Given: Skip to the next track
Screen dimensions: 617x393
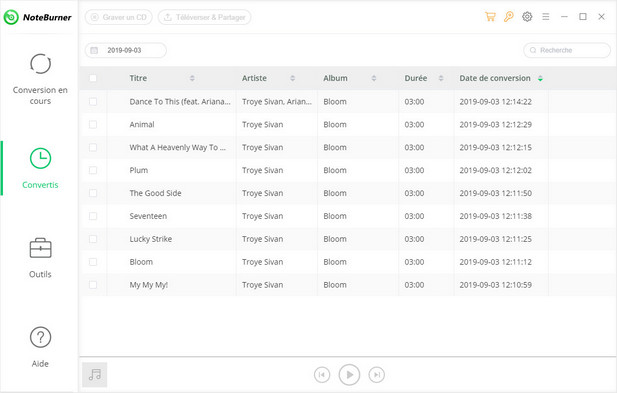Looking at the screenshot, I should click(x=377, y=375).
